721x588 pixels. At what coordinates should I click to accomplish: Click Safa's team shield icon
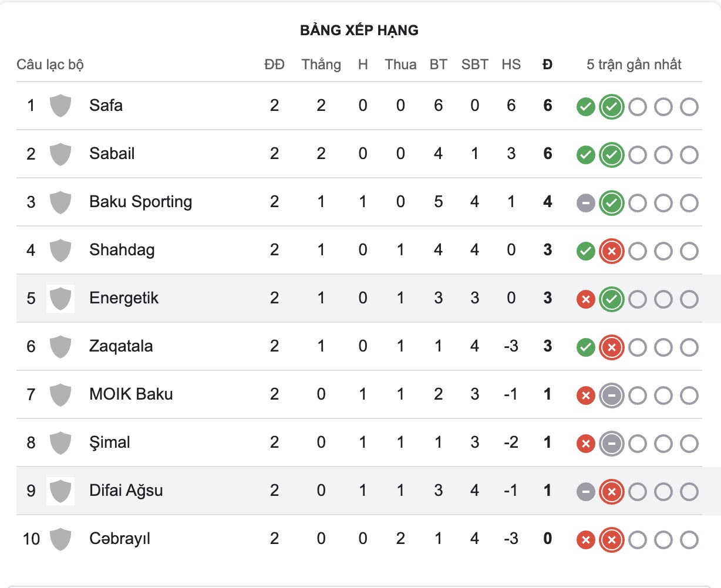pyautogui.click(x=60, y=106)
